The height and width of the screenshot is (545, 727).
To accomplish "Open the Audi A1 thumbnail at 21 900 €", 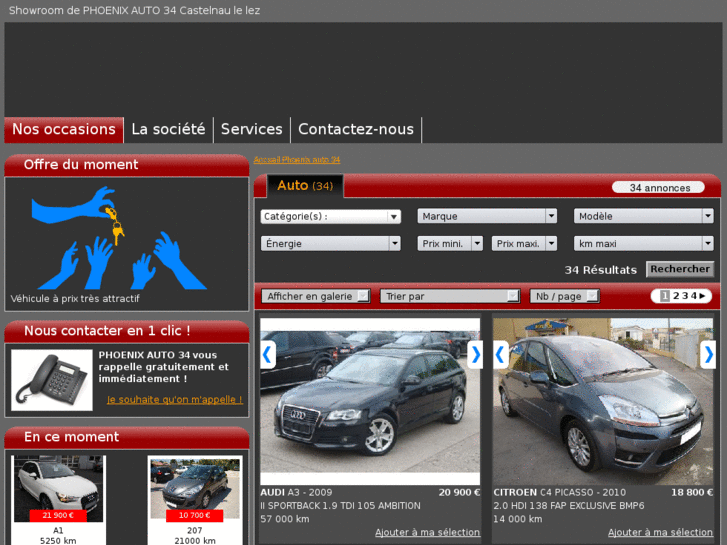I will click(58, 488).
